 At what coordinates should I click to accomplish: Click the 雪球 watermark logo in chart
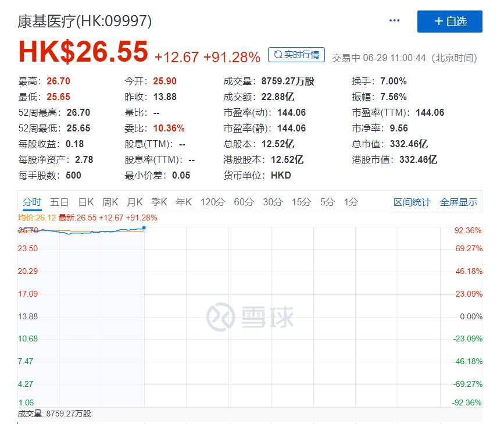tap(251, 317)
